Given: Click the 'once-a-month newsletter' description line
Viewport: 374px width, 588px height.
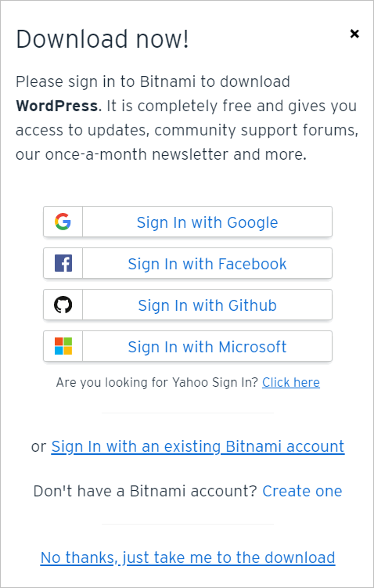Looking at the screenshot, I should pos(161,154).
